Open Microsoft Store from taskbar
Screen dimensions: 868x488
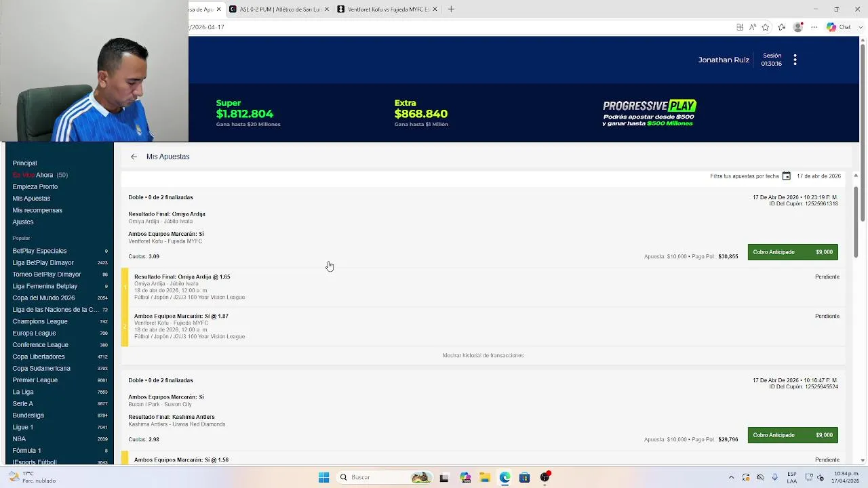[x=524, y=477]
